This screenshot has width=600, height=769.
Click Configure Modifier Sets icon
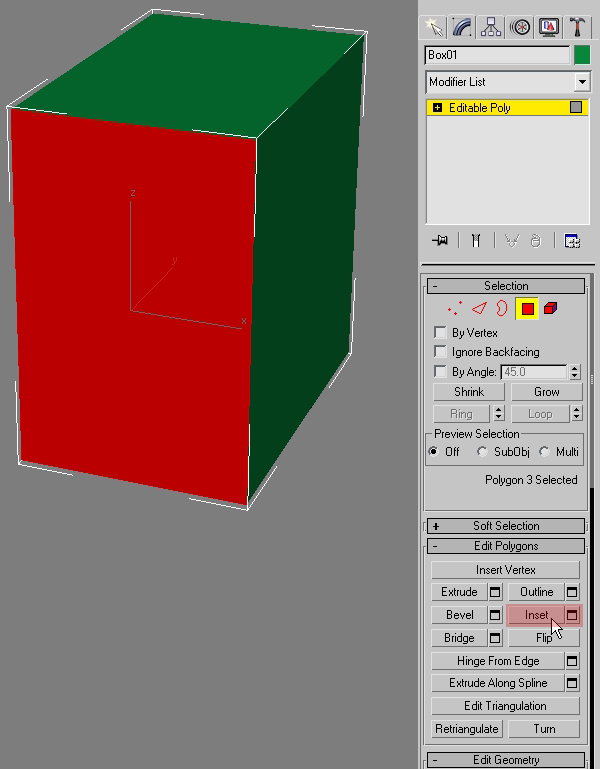pyautogui.click(x=572, y=240)
